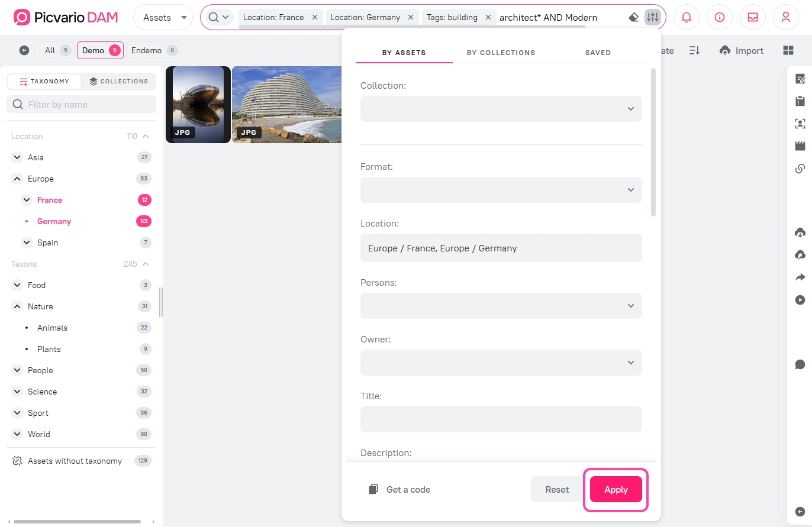This screenshot has width=812, height=527.
Task: Click the Import button
Action: (x=742, y=50)
